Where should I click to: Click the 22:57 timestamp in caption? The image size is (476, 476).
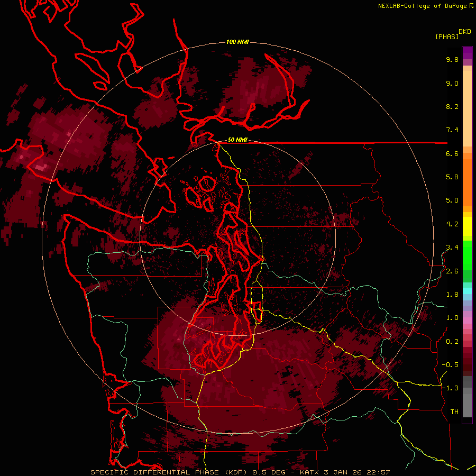(x=379, y=472)
